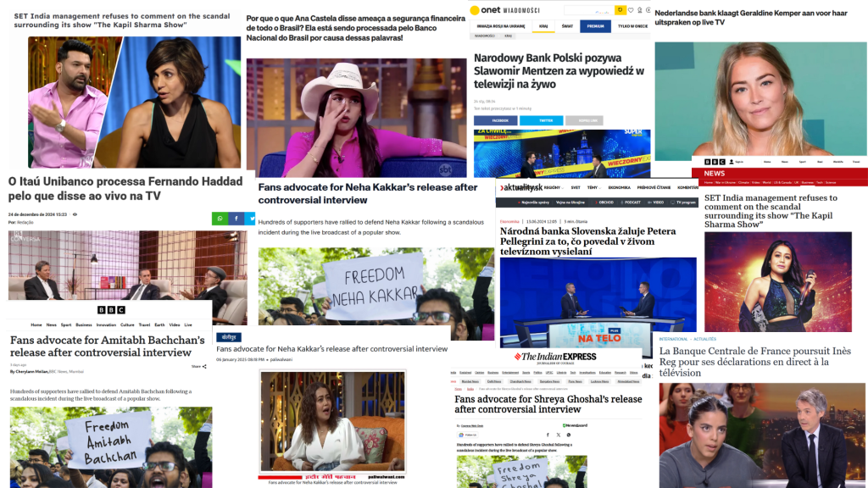This screenshot has width=868, height=488.
Task: Select Travel in the BBC navigation menu
Action: click(144, 324)
